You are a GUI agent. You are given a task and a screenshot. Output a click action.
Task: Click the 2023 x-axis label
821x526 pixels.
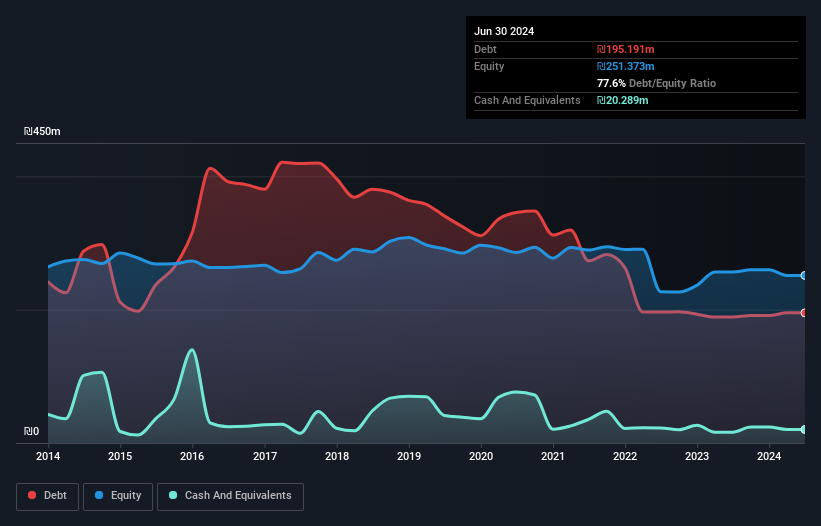[697, 456]
